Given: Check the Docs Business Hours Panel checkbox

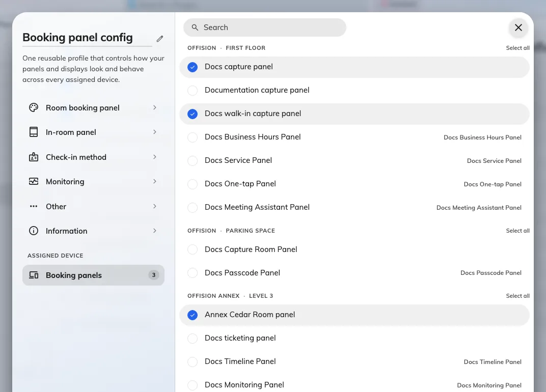Looking at the screenshot, I should (x=193, y=137).
